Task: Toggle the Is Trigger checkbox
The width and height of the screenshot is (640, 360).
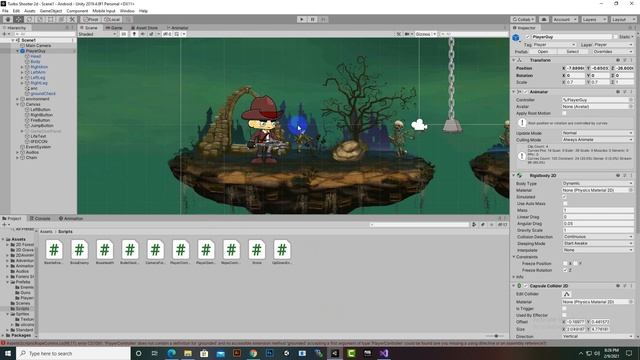Action: (x=564, y=309)
